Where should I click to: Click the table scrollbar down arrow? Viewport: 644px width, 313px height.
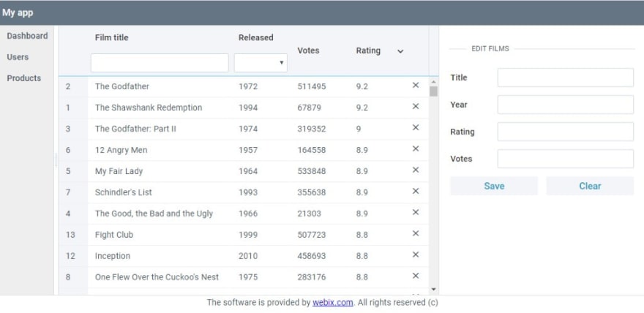pos(433,290)
